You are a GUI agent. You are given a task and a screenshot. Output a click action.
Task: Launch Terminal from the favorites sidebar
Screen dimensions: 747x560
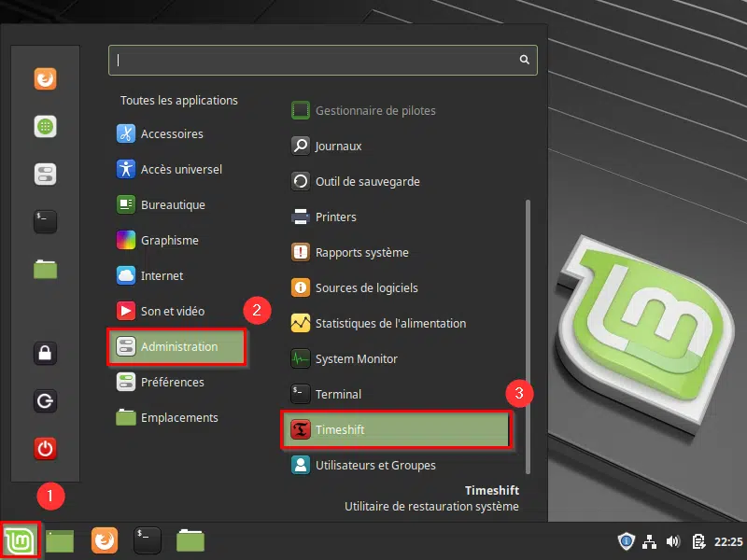45,222
